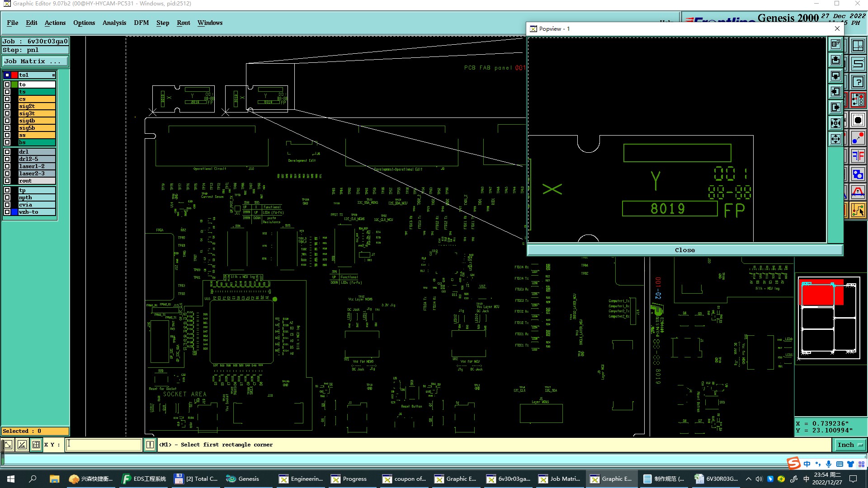Open the Job Matrix ... button

[35, 61]
